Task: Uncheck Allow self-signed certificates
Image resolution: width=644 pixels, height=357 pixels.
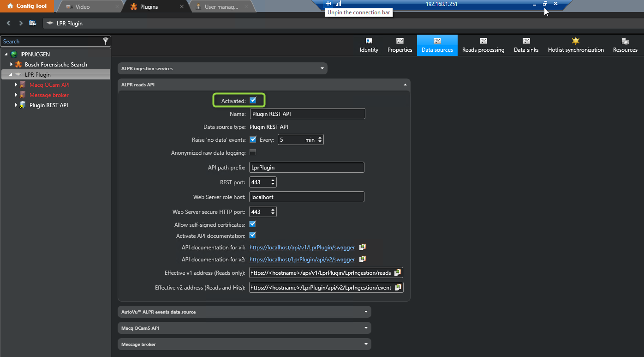Action: pyautogui.click(x=252, y=224)
